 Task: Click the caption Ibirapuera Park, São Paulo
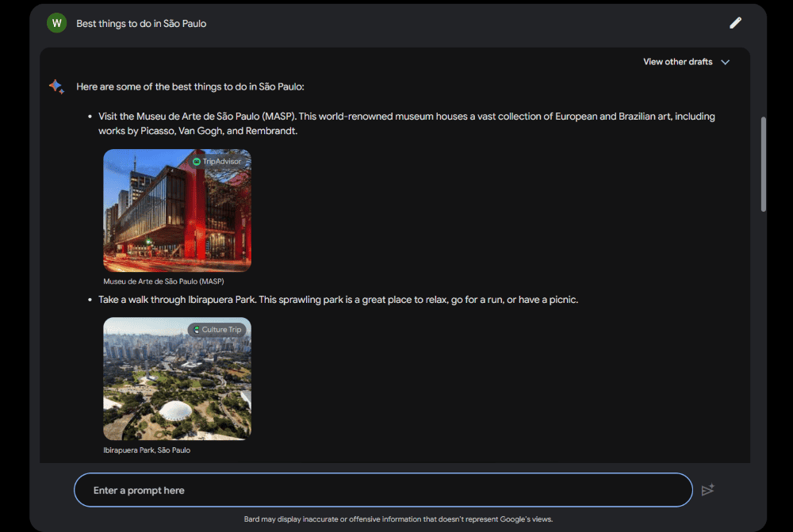147,450
